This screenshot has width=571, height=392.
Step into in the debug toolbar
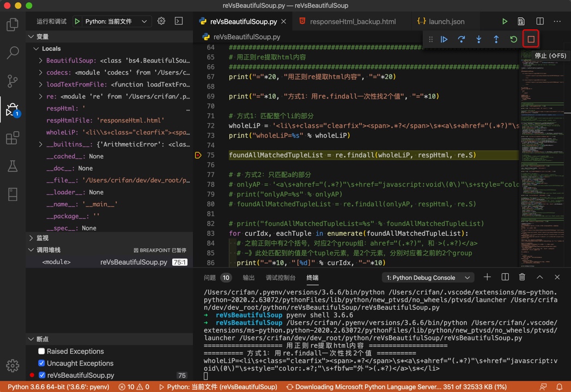point(479,39)
